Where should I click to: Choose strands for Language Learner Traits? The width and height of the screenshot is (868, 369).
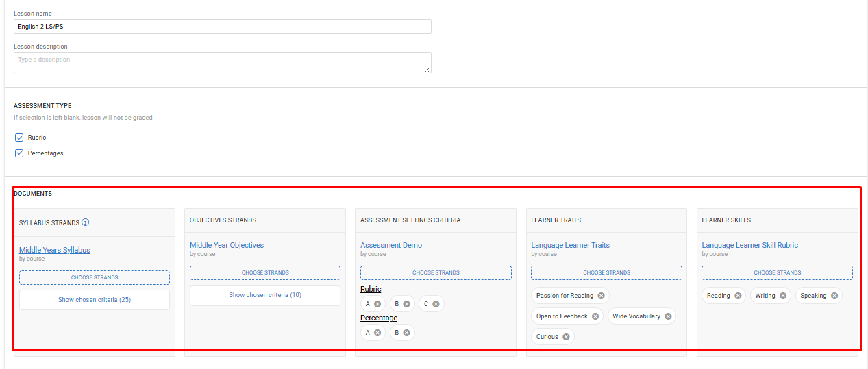(x=606, y=272)
